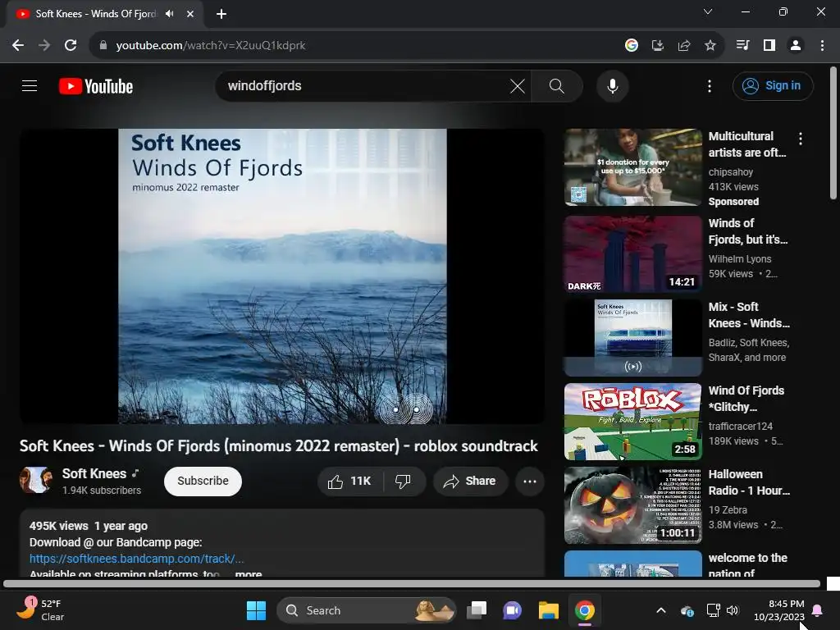This screenshot has height=630, width=840.
Task: Open Soft Knees channel avatar
Action: pyautogui.click(x=36, y=480)
